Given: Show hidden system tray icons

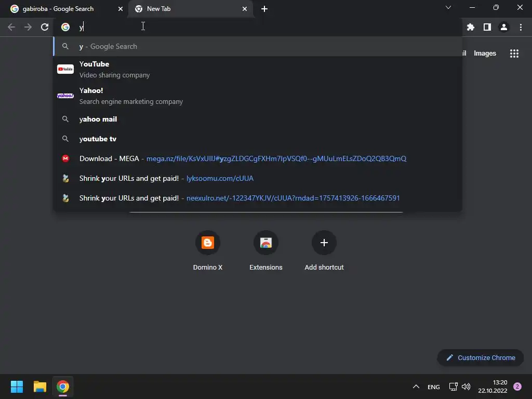Looking at the screenshot, I should coord(416,387).
